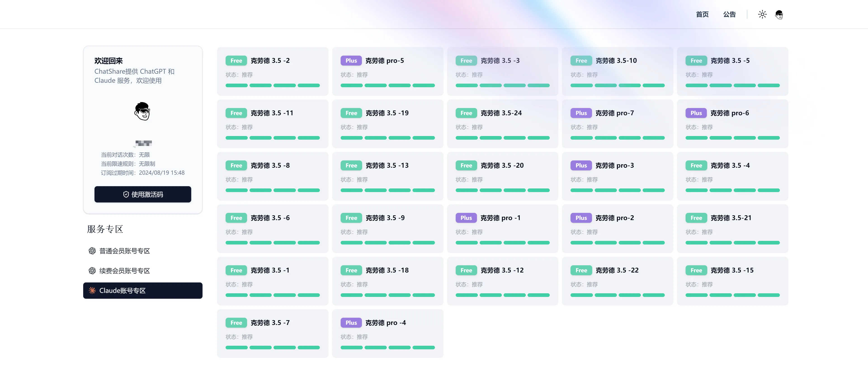The height and width of the screenshot is (376, 868).
Task: Click the status bar on 克劳德 3.5-24 card
Action: (x=502, y=138)
